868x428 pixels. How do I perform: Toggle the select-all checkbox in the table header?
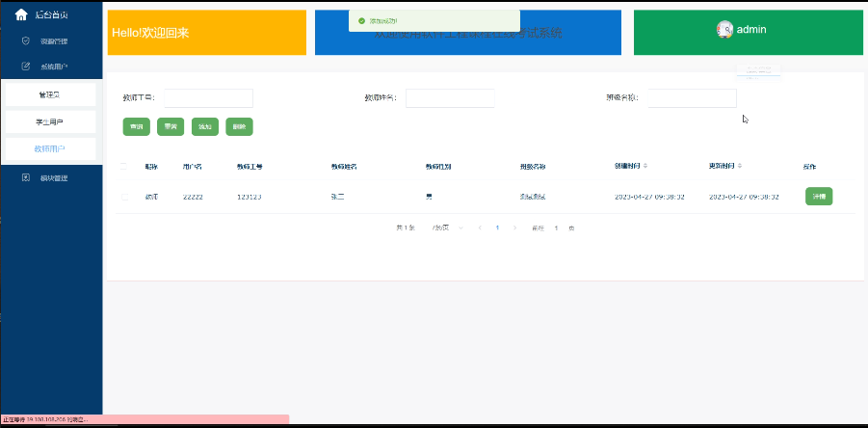[123, 166]
